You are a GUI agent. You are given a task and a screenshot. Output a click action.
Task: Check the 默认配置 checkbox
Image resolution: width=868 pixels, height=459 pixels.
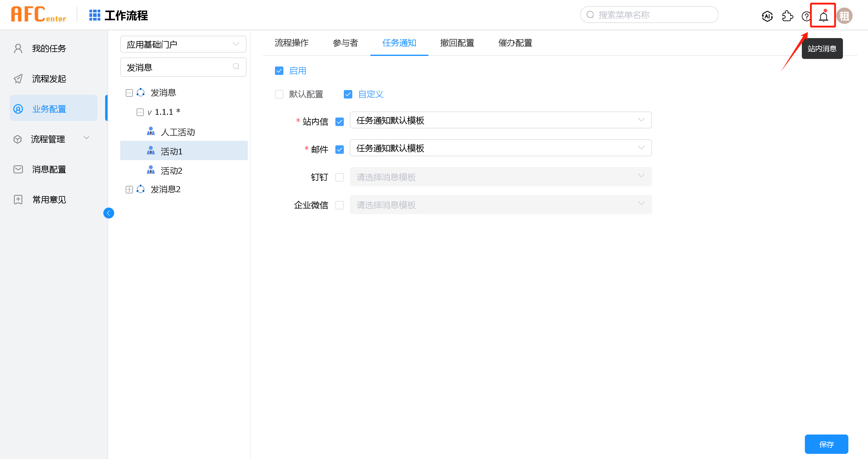(x=279, y=94)
